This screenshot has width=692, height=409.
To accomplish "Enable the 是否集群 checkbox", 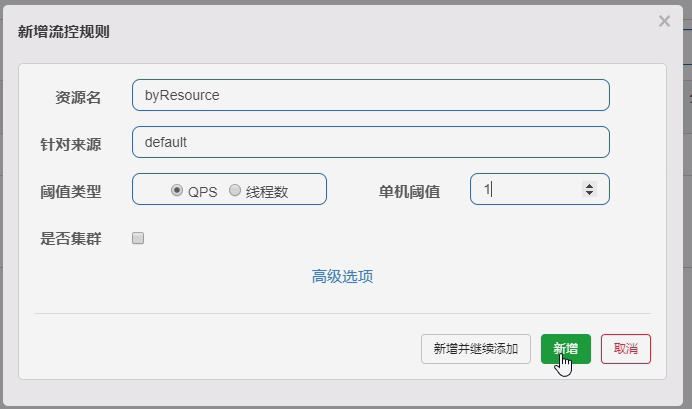I will click(138, 238).
